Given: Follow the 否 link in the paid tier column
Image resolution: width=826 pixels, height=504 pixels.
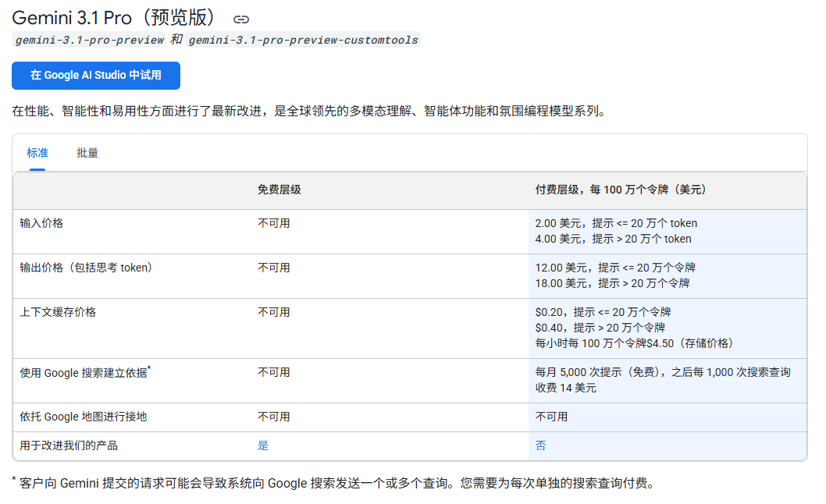Looking at the screenshot, I should pos(540,445).
